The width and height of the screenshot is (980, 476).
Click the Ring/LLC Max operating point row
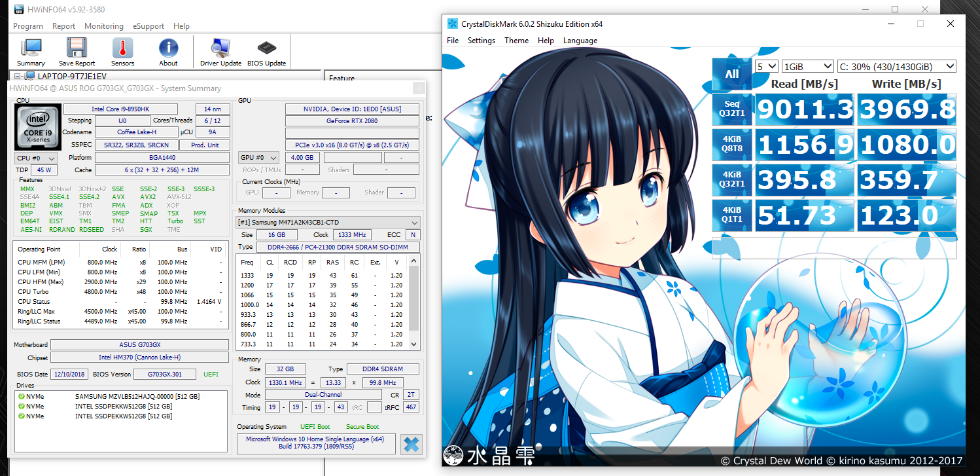tap(121, 312)
